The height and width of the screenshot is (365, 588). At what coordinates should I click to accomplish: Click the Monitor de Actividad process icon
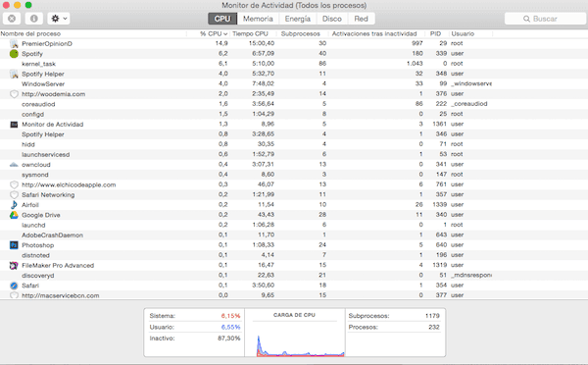pos(14,125)
